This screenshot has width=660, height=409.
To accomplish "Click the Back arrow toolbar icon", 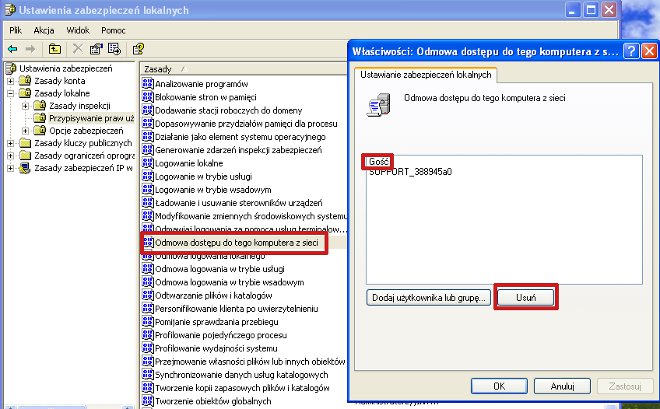I will coord(12,48).
